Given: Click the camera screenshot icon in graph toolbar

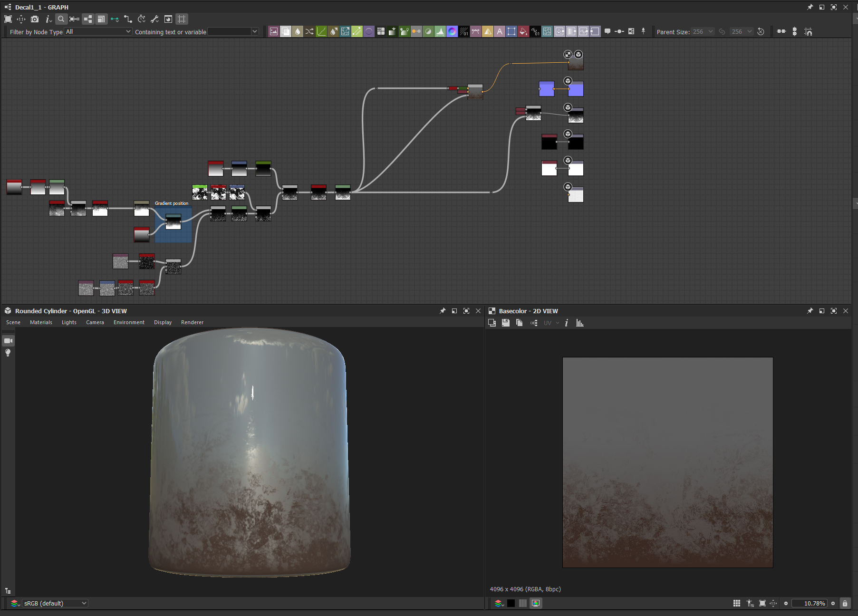Looking at the screenshot, I should point(35,19).
